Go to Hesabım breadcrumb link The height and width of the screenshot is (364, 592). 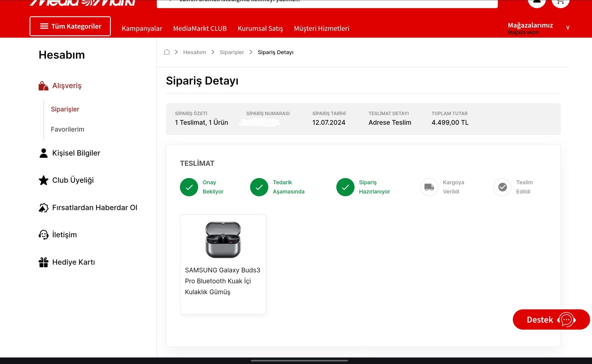(x=194, y=52)
